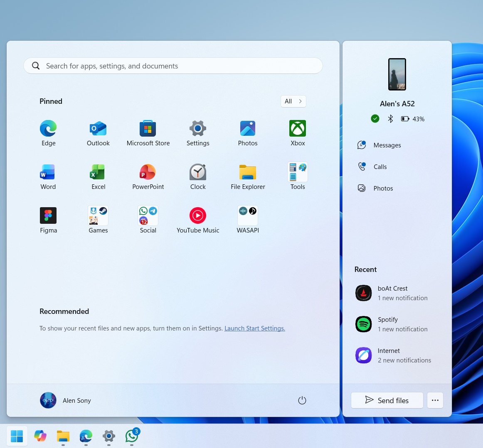The image size is (483, 448).
Task: Launch PowerPoint from pinned apps
Action: [148, 177]
